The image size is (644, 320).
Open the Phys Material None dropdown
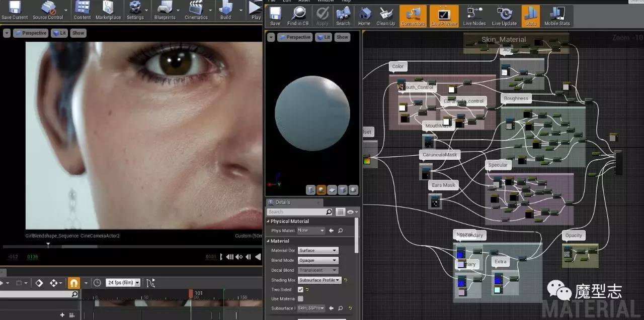point(311,231)
